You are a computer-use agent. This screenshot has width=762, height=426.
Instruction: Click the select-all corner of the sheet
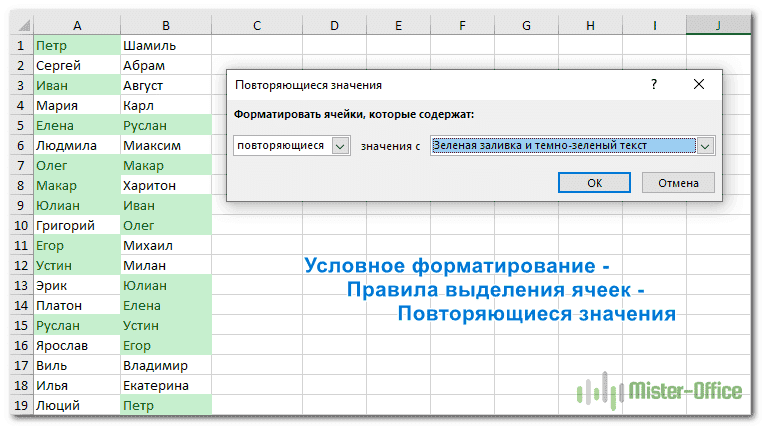point(17,25)
